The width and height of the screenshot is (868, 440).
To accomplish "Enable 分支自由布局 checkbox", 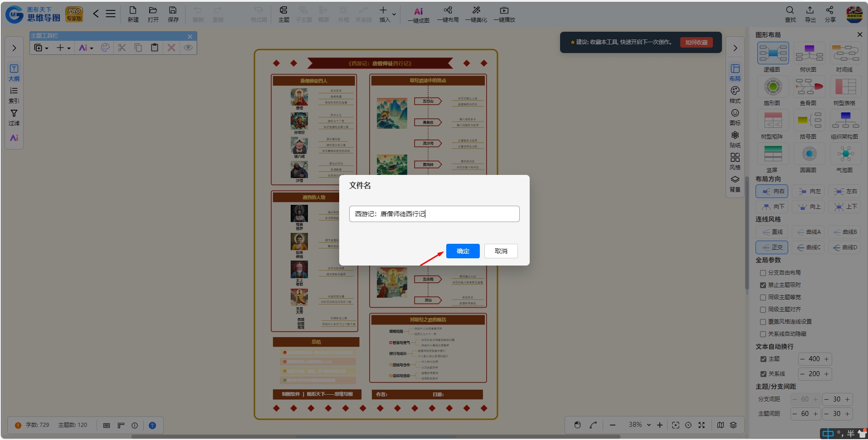I will (x=763, y=273).
